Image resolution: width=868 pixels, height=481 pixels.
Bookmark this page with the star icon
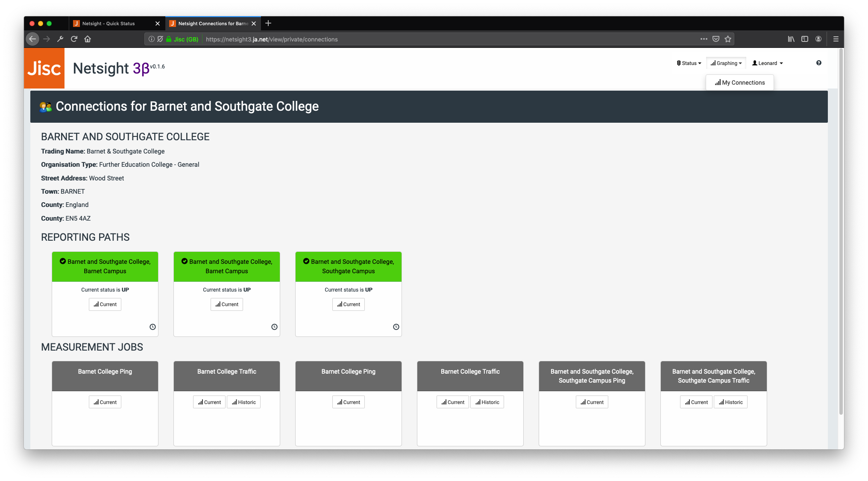tap(728, 39)
